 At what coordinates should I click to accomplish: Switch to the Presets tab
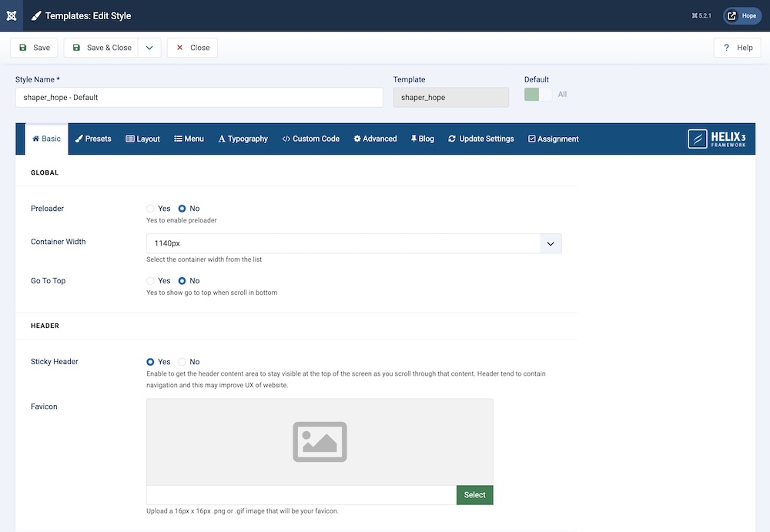93,139
